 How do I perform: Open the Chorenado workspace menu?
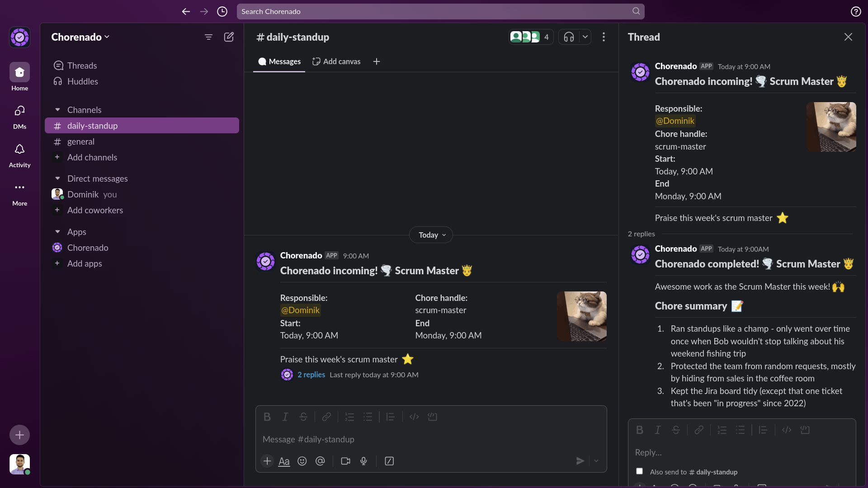pyautogui.click(x=80, y=37)
